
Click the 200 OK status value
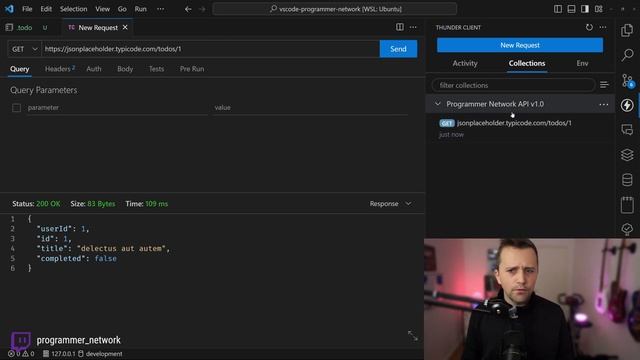coord(48,204)
